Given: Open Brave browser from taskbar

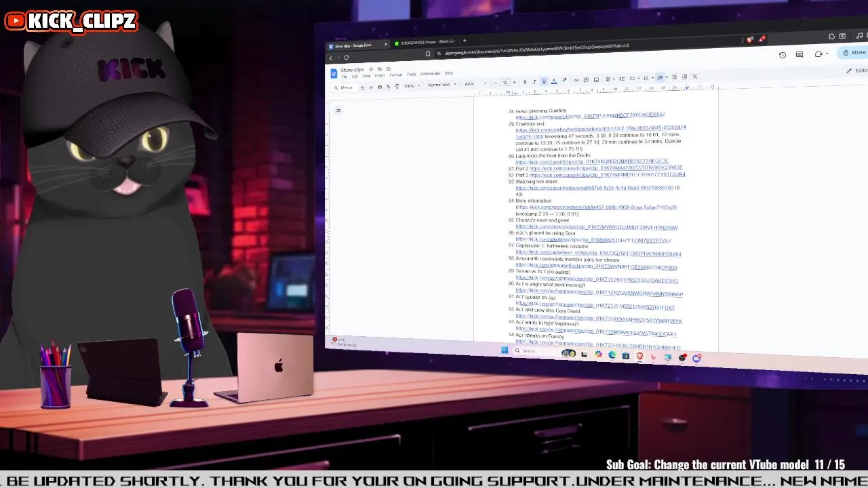Looking at the screenshot, I should pyautogui.click(x=639, y=355).
